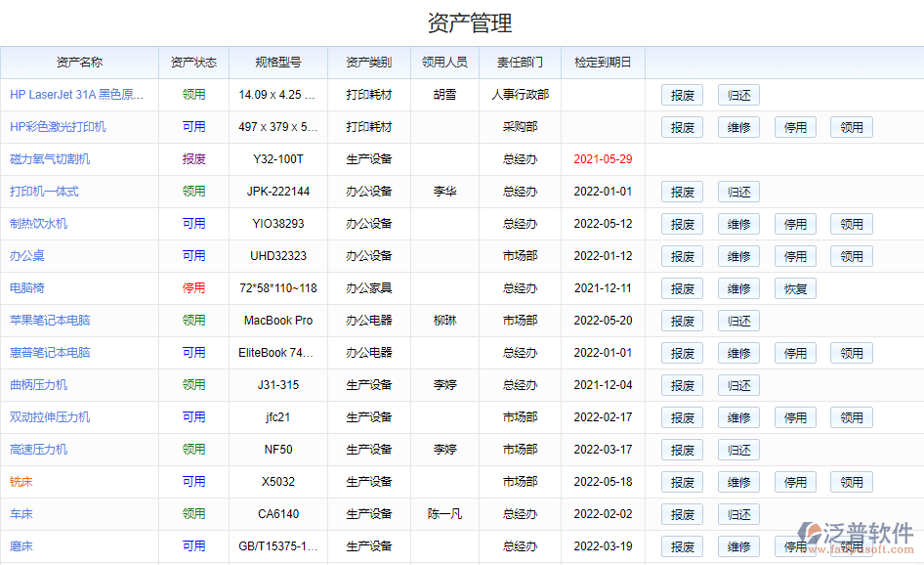Click 归还 button for 高速压力机

click(738, 450)
